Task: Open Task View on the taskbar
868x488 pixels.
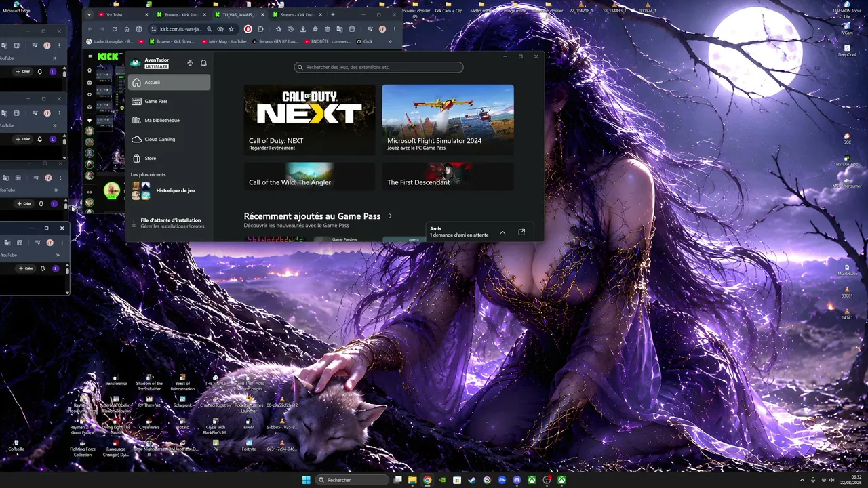Action: coord(397,480)
